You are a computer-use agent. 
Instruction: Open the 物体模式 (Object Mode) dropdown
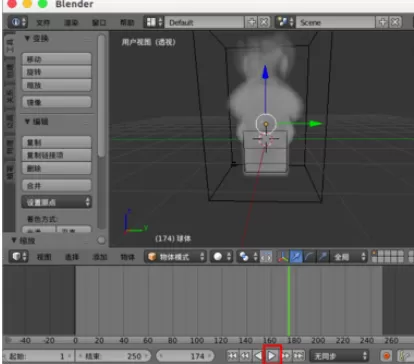[x=175, y=257]
